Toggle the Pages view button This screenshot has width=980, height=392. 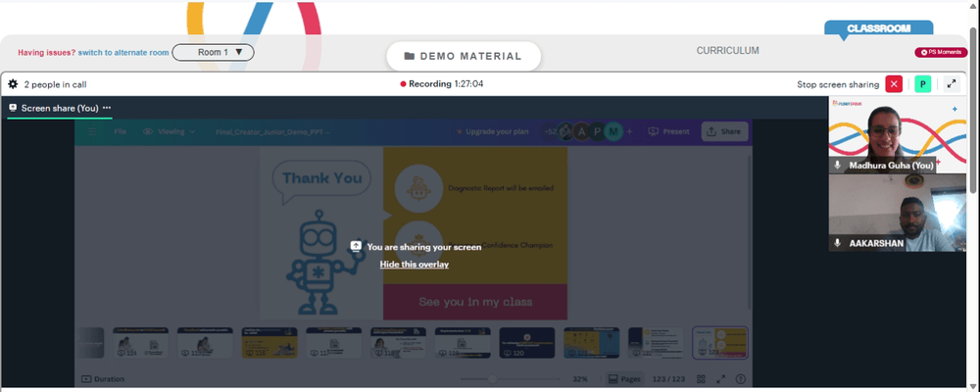(624, 379)
